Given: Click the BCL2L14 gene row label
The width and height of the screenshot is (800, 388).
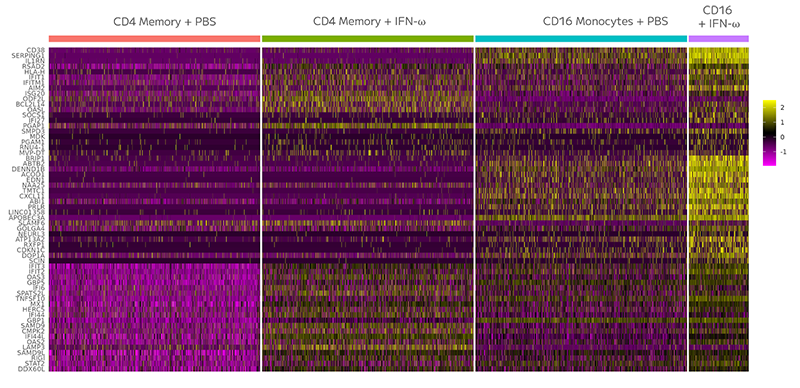Looking at the screenshot, I should 32,104.
